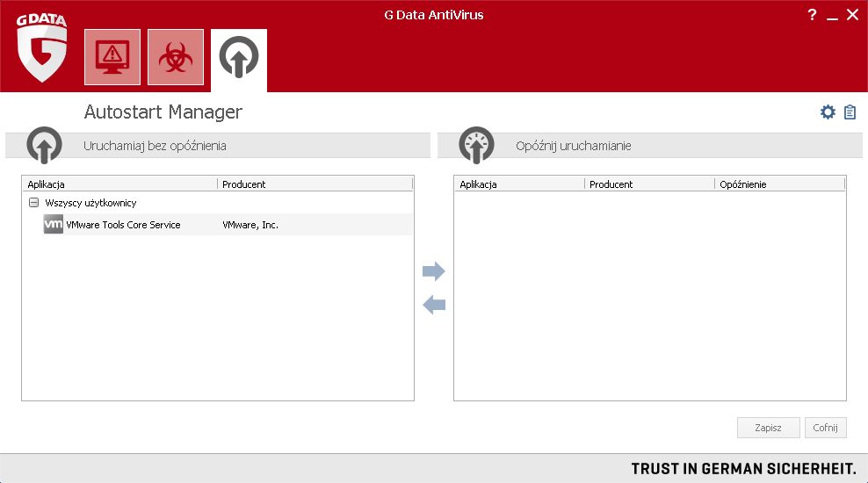Screen dimensions: 868x483
Task: Open the Security Center monitor tab
Action: [x=112, y=57]
